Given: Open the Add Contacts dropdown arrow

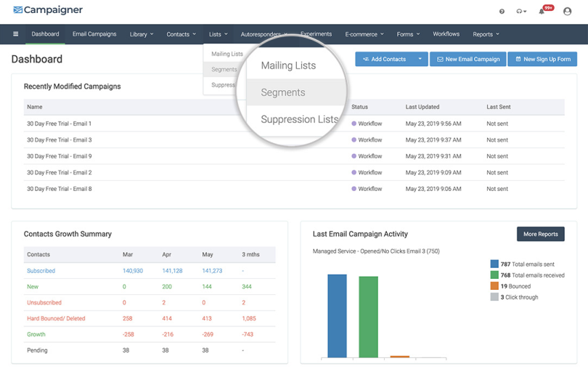Looking at the screenshot, I should click(x=420, y=59).
